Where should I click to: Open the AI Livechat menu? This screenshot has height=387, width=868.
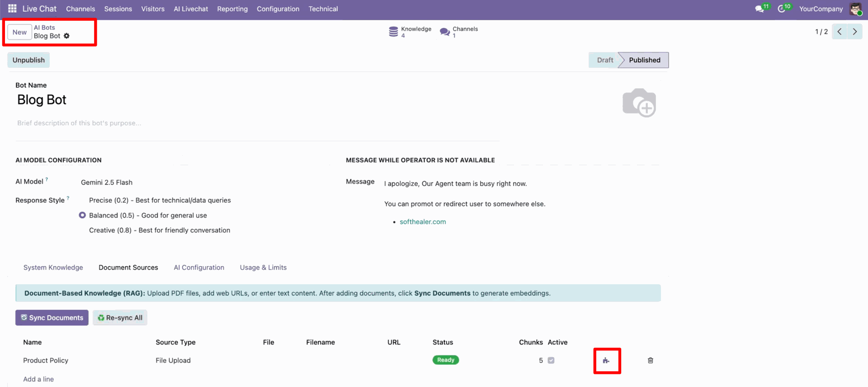tap(191, 9)
